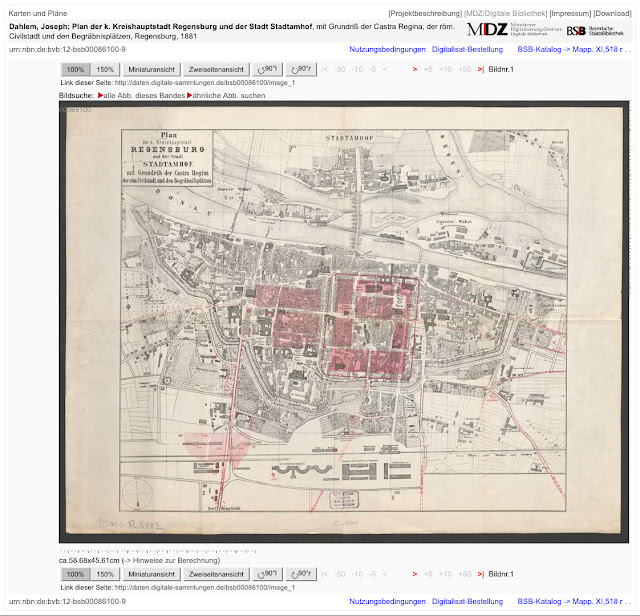The width and height of the screenshot is (640, 616).
Task: Click the Dahlem, Joseph map title text
Action: pyautogui.click(x=232, y=31)
